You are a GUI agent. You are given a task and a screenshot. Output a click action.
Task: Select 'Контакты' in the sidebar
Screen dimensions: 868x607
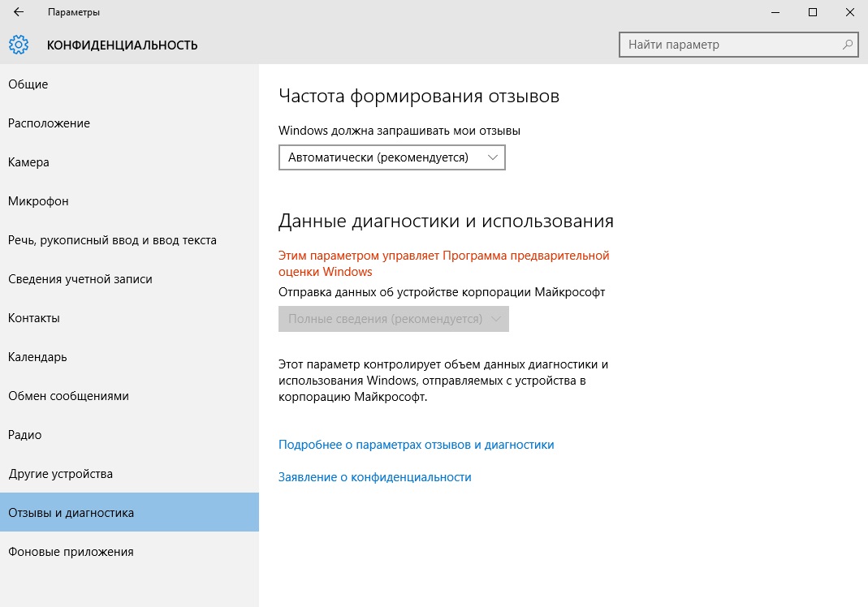(x=130, y=318)
